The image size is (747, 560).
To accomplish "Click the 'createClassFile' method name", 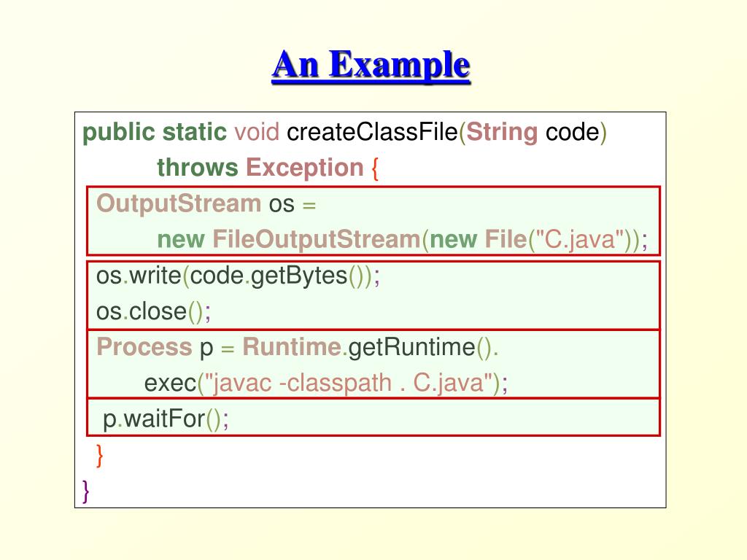I will click(x=372, y=132).
